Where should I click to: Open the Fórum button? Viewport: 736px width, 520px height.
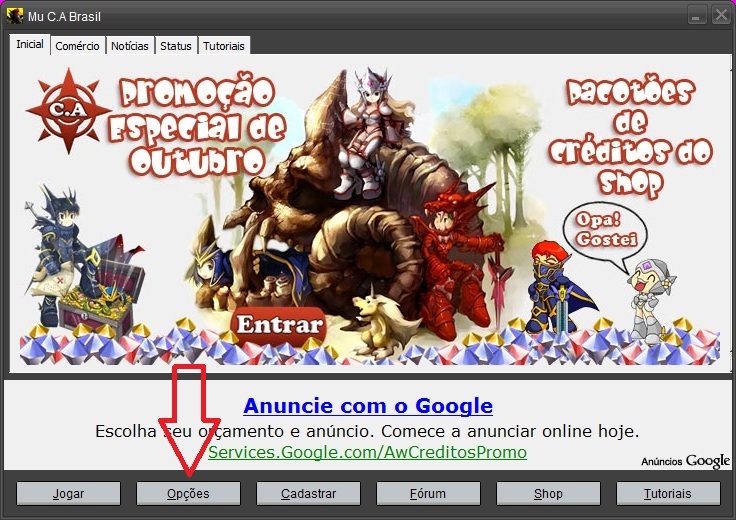[428, 493]
